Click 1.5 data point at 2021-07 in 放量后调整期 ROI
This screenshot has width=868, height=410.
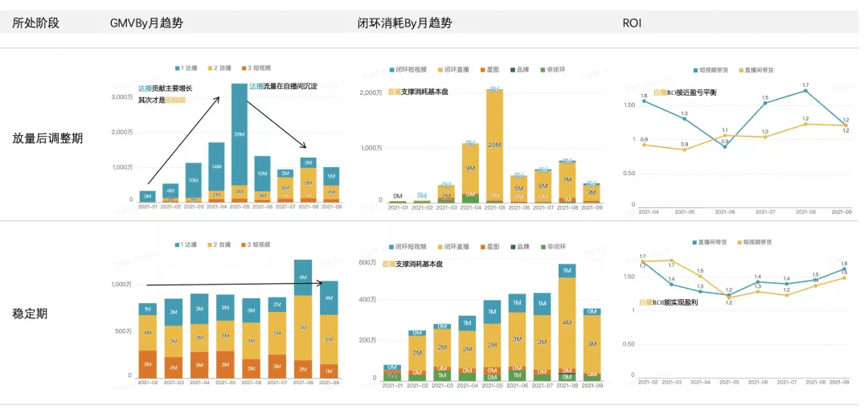[764, 103]
